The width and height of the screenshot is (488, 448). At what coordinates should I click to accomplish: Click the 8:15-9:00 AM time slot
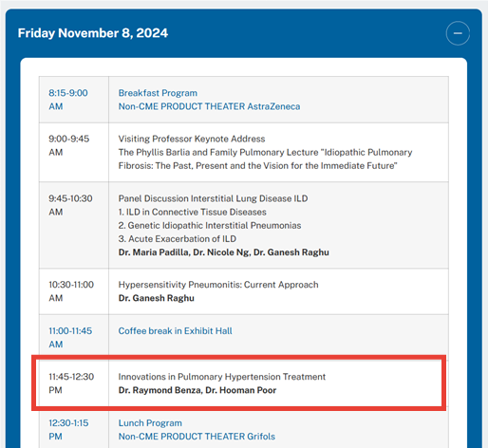[68, 100]
